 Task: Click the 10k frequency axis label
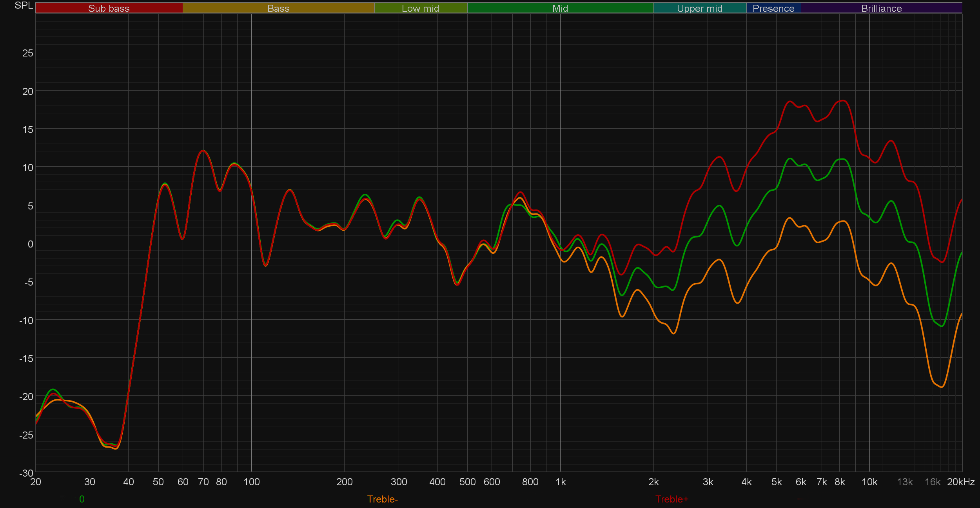tap(869, 482)
